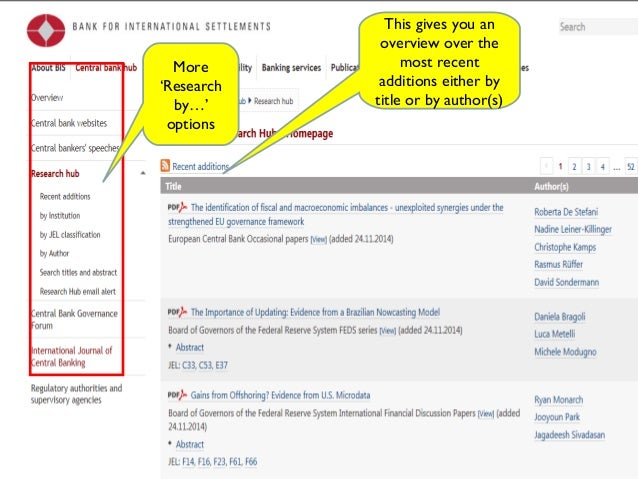Jump to last page 52

(631, 166)
